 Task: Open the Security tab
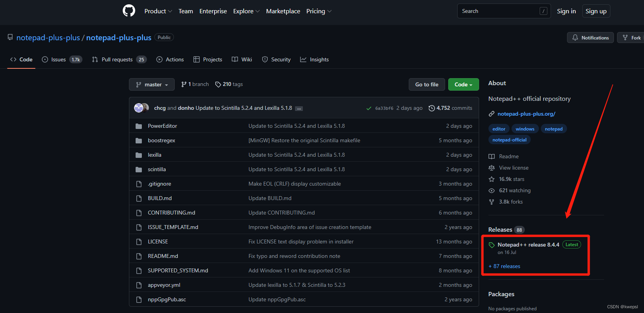point(276,59)
